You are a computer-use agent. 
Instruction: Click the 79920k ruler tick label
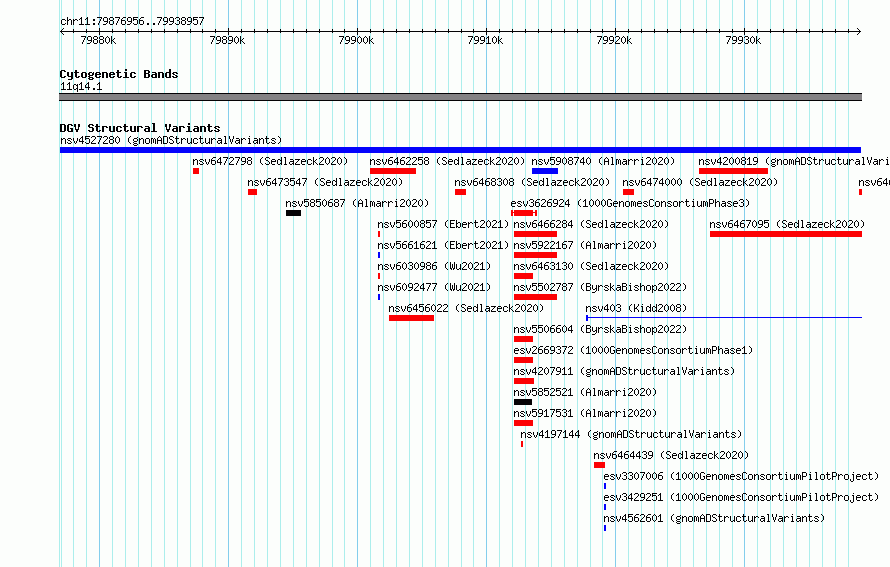coord(614,40)
